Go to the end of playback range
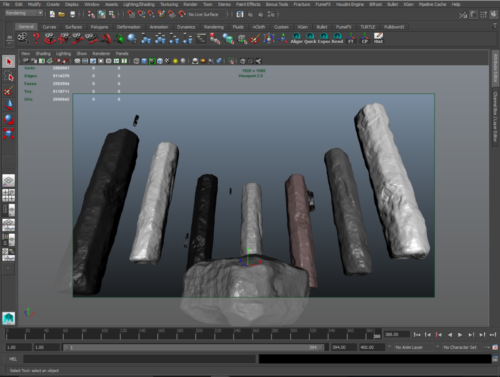Screen dimensions: 500x377 click(x=493, y=335)
